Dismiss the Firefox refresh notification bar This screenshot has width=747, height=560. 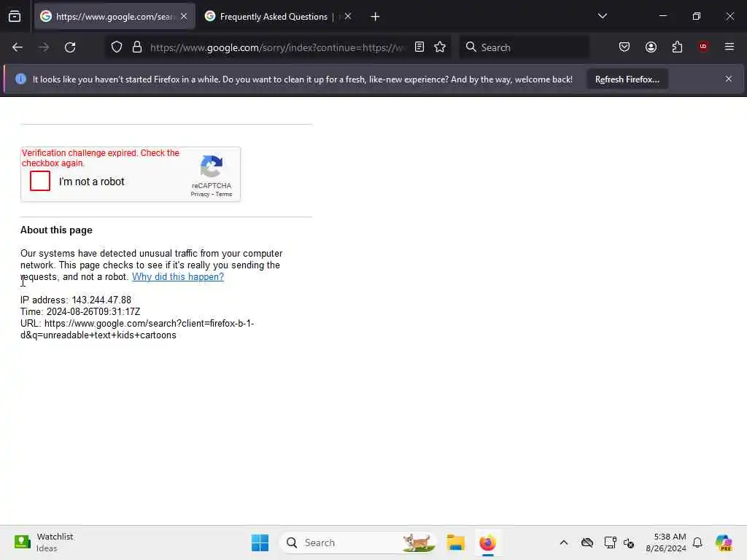tap(729, 79)
